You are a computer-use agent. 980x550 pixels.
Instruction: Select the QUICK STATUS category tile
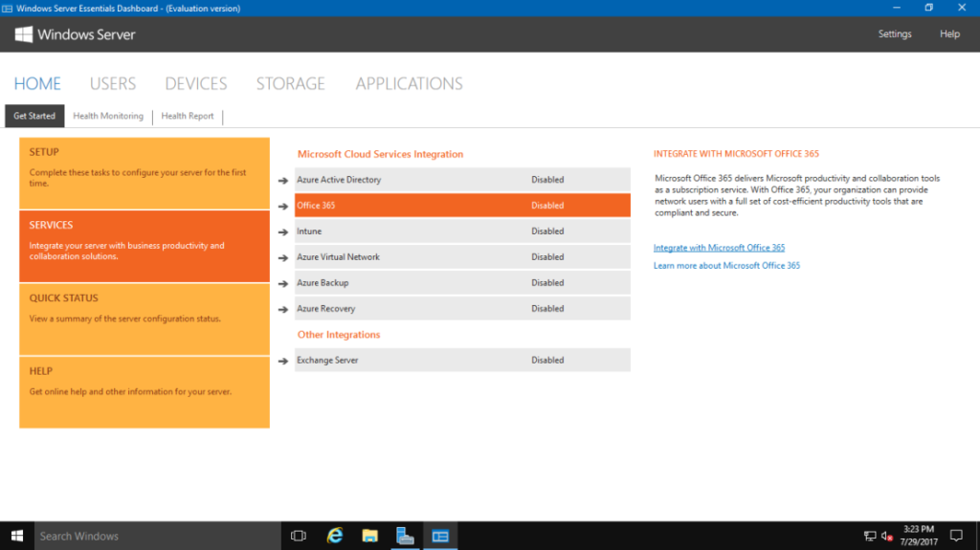pyautogui.click(x=145, y=319)
